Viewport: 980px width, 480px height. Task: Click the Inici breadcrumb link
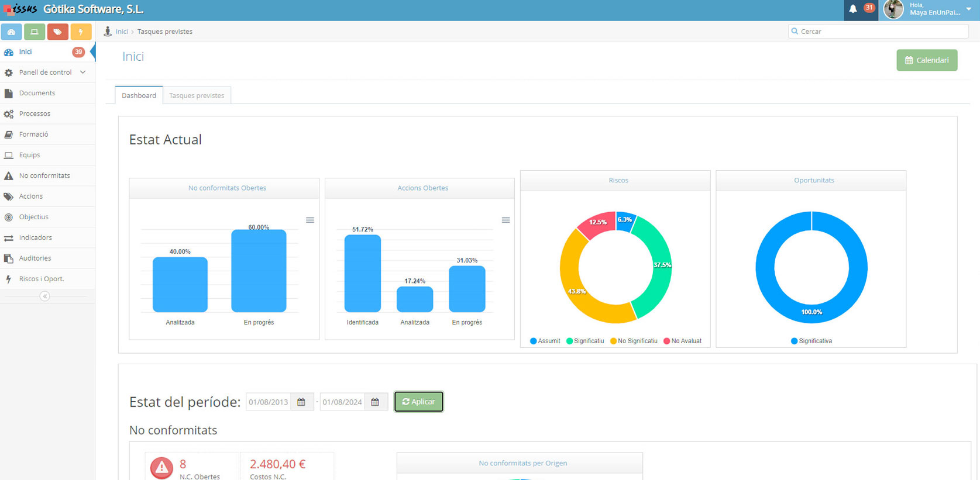pyautogui.click(x=122, y=32)
